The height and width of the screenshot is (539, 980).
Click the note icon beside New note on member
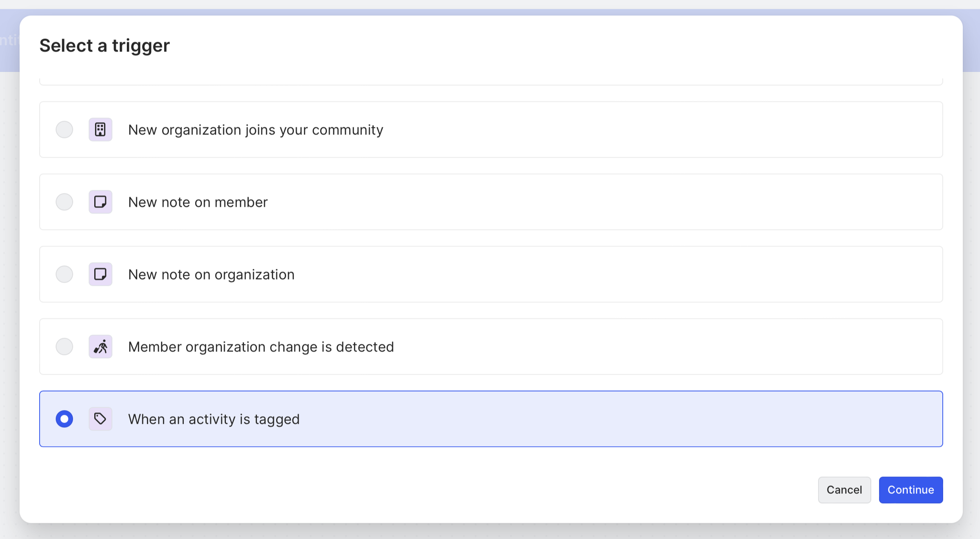[100, 202]
